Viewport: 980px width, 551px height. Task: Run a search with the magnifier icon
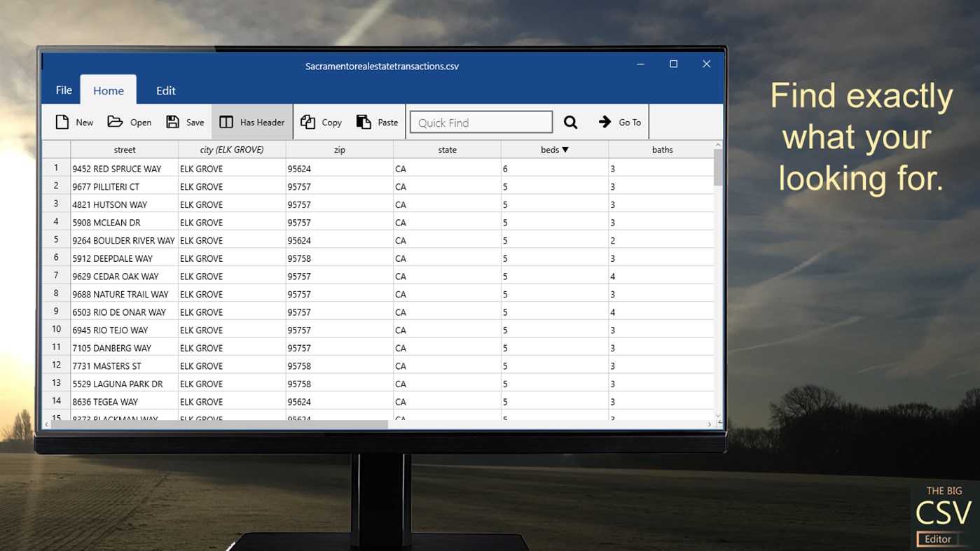tap(570, 121)
